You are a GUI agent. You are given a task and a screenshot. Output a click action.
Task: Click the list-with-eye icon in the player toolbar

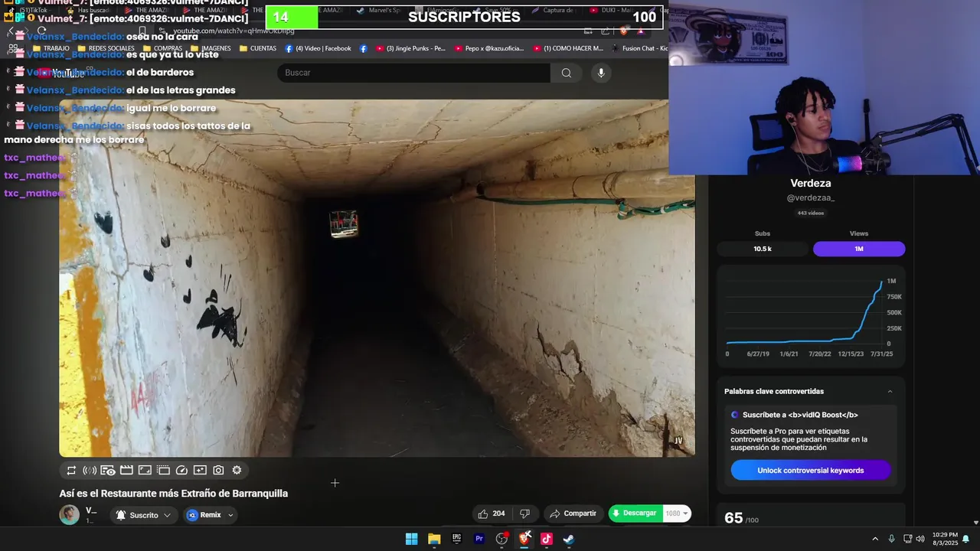(108, 471)
